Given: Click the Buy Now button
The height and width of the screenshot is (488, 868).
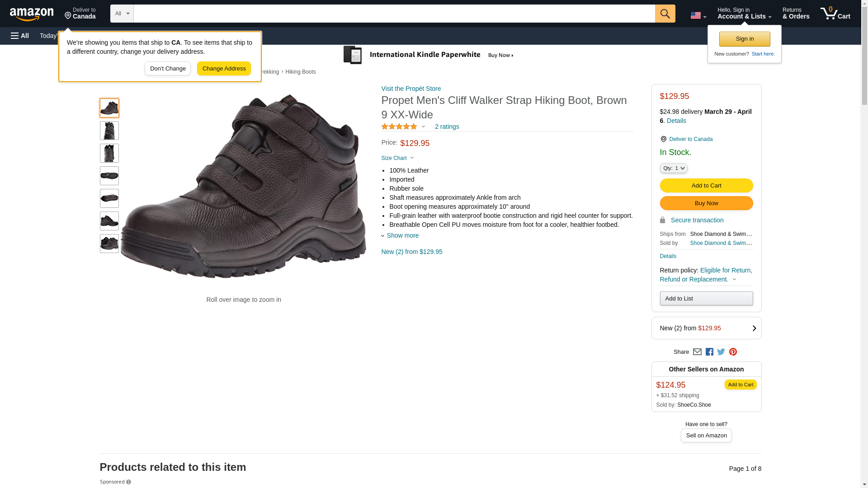Looking at the screenshot, I should coord(706,203).
